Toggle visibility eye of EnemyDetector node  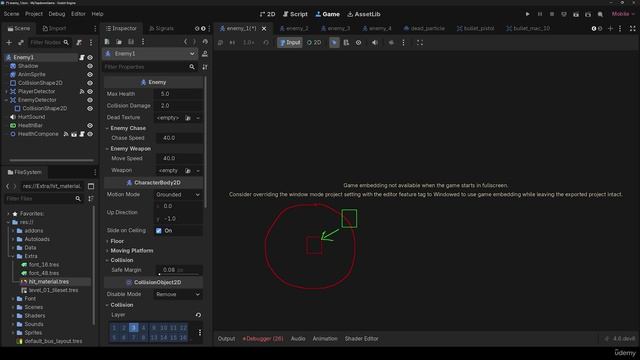(90, 100)
